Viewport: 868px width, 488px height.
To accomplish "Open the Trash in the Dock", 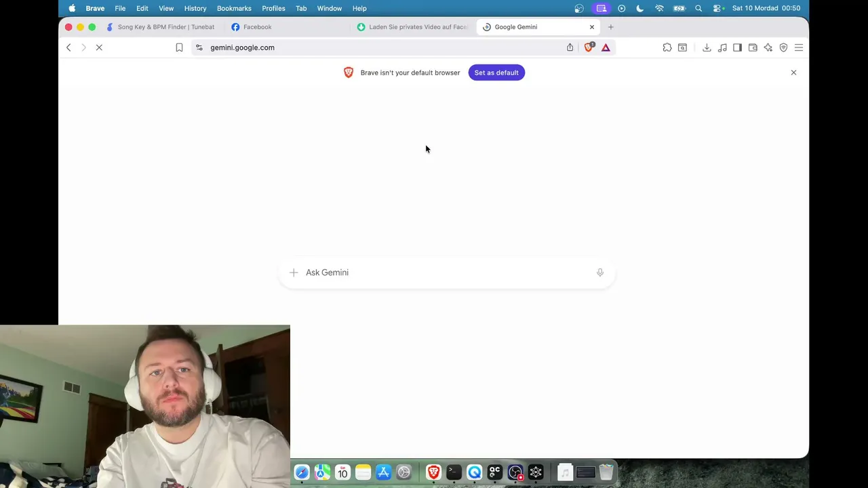I will coord(606,472).
